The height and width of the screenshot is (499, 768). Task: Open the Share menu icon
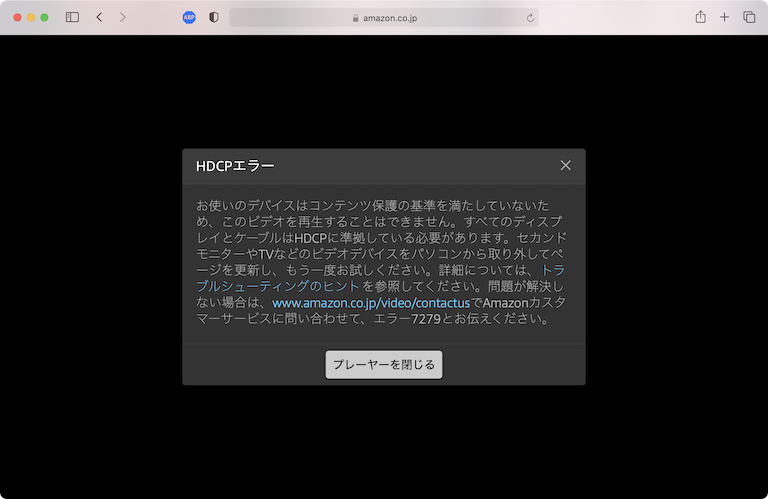700,17
